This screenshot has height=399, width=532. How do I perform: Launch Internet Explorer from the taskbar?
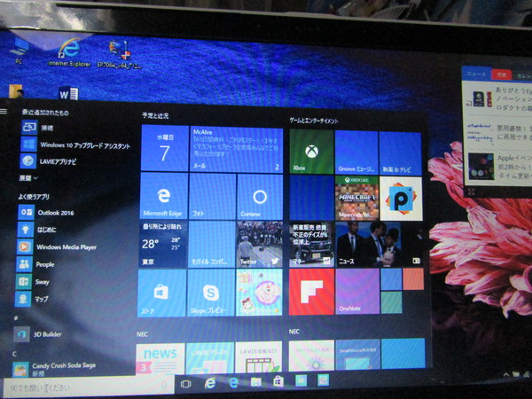(x=210, y=383)
